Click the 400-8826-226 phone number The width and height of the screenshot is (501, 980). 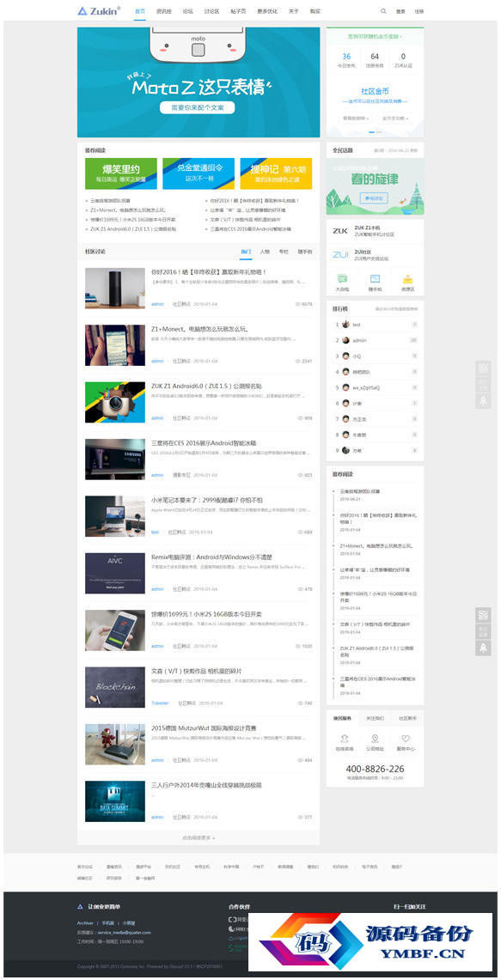click(x=375, y=769)
